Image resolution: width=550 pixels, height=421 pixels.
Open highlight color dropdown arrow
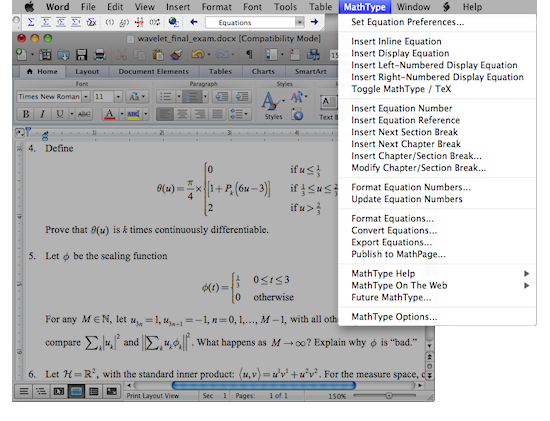coord(146,114)
